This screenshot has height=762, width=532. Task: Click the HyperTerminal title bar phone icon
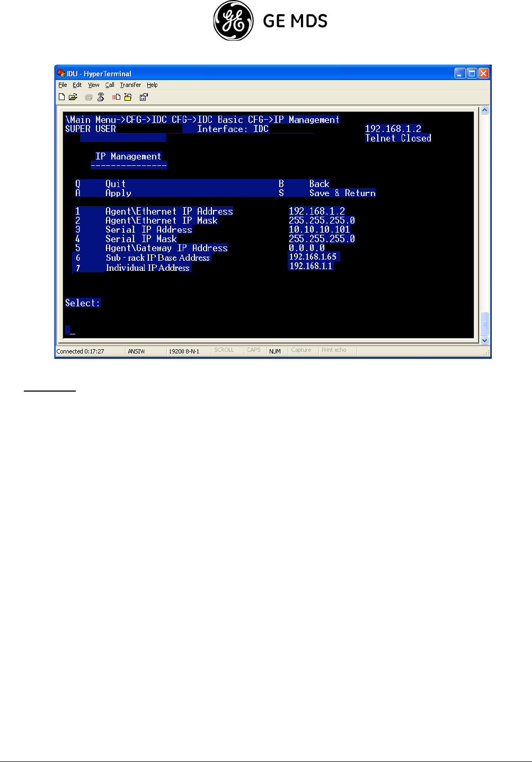pos(61,73)
